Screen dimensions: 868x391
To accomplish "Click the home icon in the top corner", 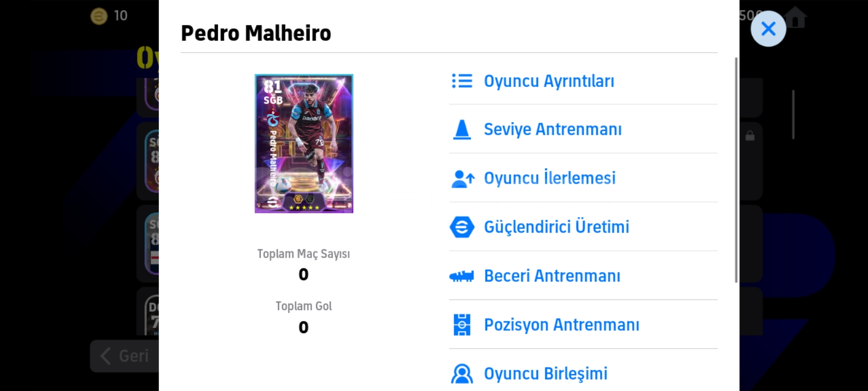I will 795,17.
